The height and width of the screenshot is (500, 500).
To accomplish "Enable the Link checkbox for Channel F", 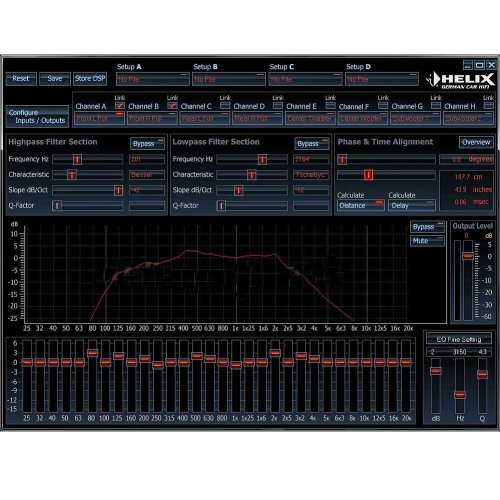I will [x=383, y=106].
